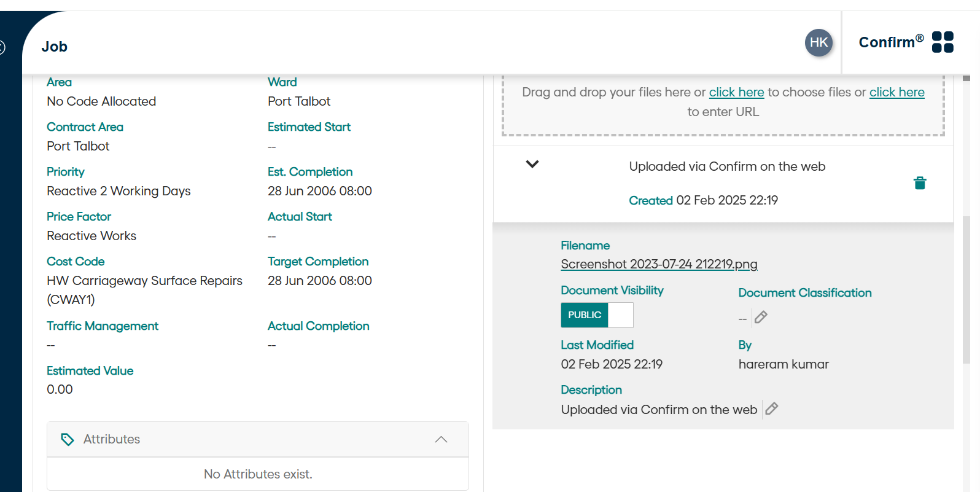Edit the document Description with pencil icon
The image size is (980, 492).
(772, 408)
